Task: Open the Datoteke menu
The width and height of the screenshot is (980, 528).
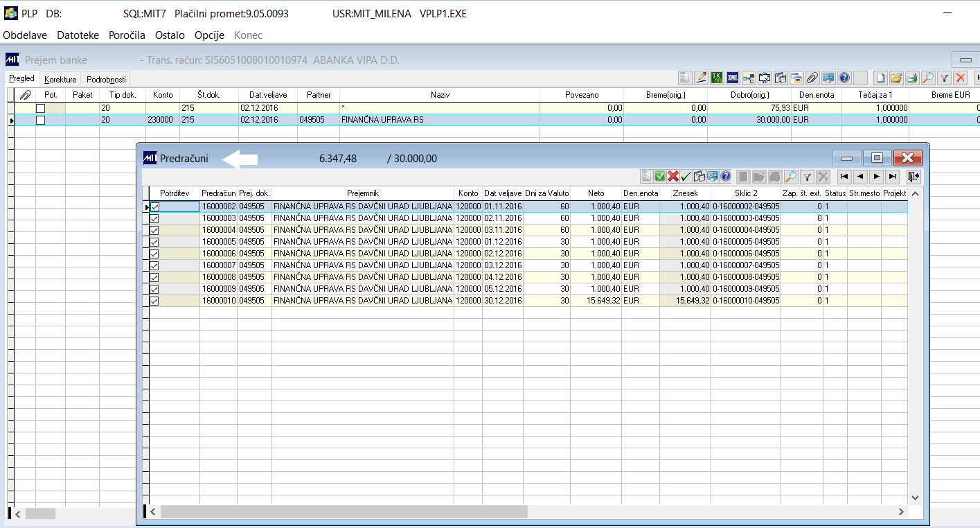Action: (x=78, y=35)
